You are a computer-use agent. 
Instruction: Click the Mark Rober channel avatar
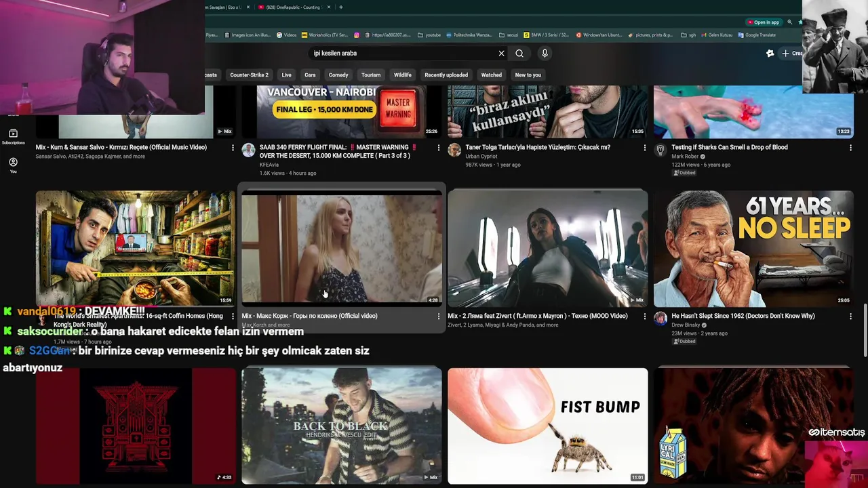tap(660, 150)
